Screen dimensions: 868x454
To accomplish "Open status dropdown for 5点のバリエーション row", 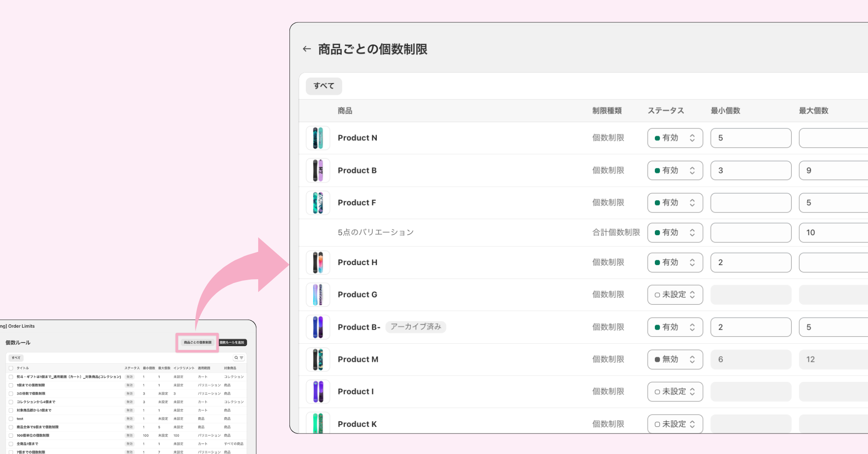I will pos(675,232).
